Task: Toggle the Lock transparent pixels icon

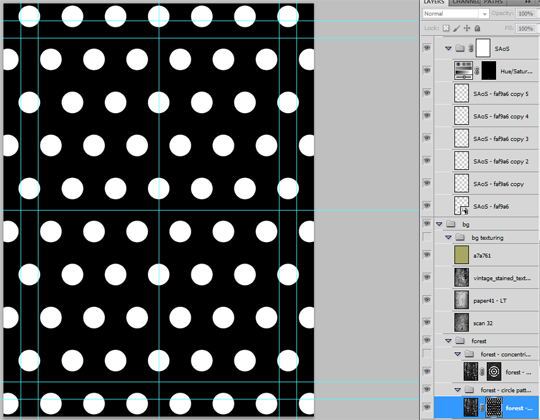Action: (x=446, y=28)
